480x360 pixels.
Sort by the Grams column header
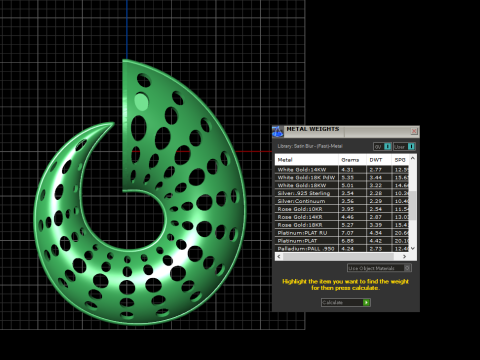click(x=352, y=160)
